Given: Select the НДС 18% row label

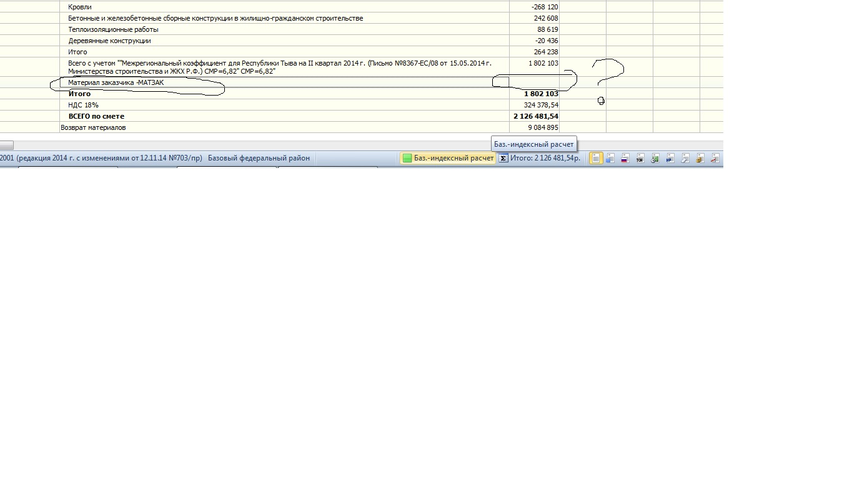Looking at the screenshot, I should click(83, 105).
